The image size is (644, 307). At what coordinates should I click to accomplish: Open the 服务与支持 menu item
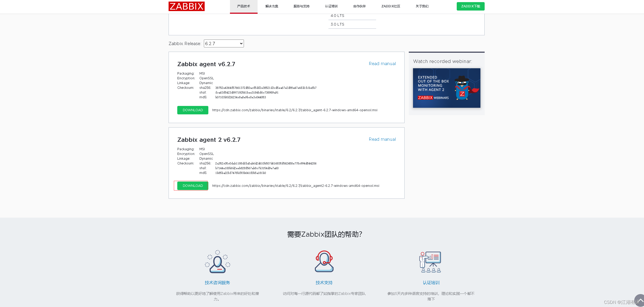click(x=302, y=6)
